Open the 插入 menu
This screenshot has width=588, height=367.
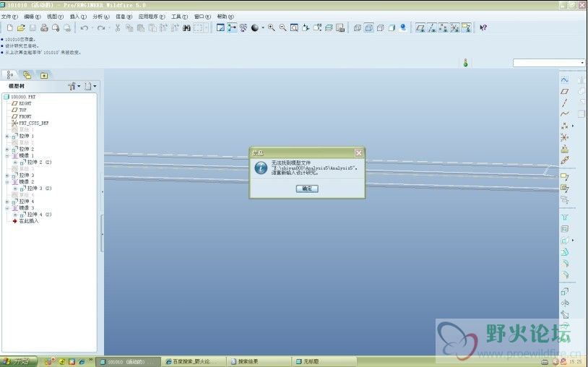78,17
